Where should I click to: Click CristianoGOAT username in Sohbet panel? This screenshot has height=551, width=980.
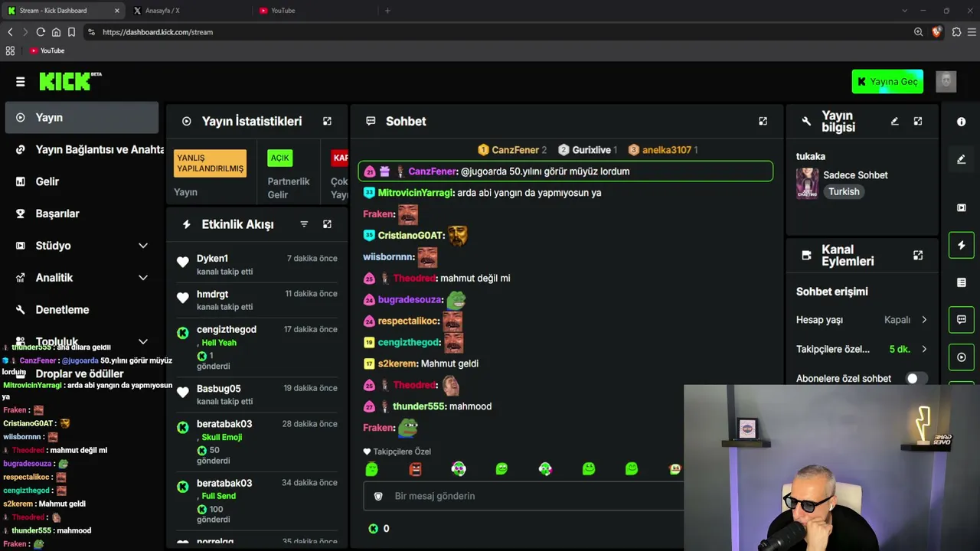click(411, 236)
